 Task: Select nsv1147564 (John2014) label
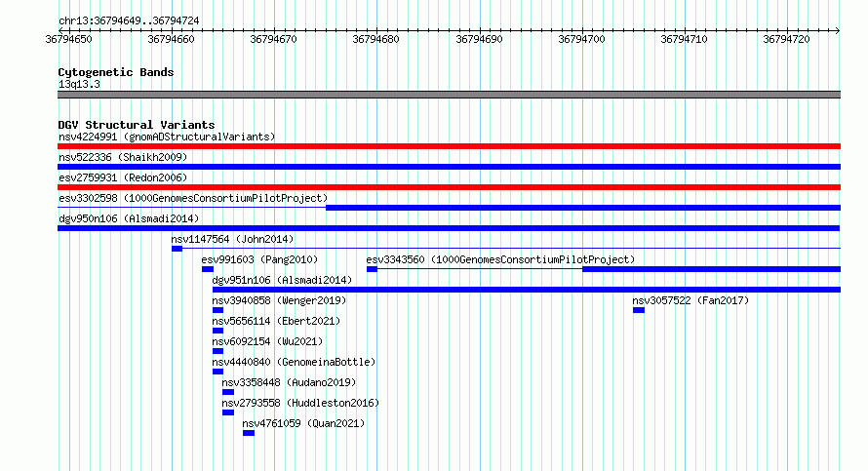232,239
